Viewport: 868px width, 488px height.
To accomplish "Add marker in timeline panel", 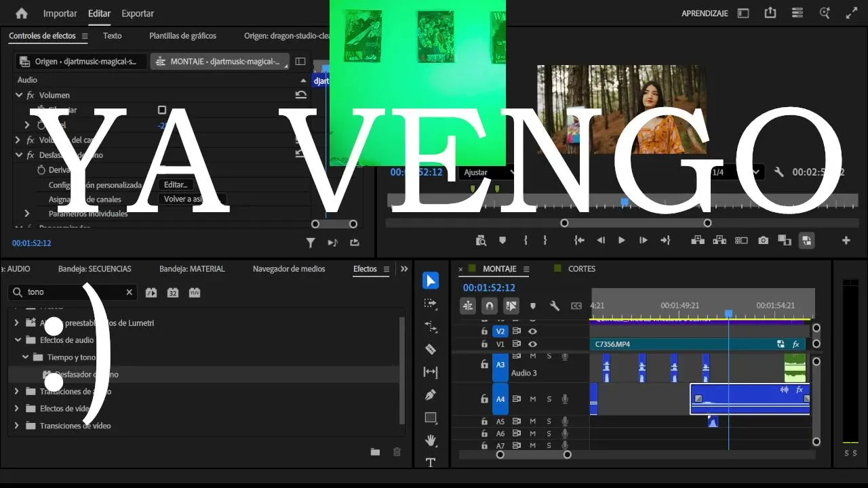I will [533, 306].
